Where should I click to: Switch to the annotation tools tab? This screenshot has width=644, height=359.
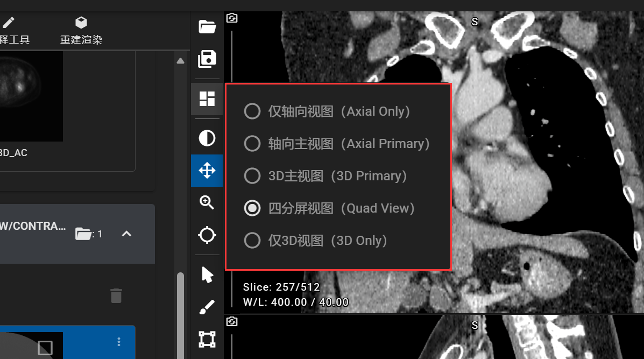tap(15, 31)
